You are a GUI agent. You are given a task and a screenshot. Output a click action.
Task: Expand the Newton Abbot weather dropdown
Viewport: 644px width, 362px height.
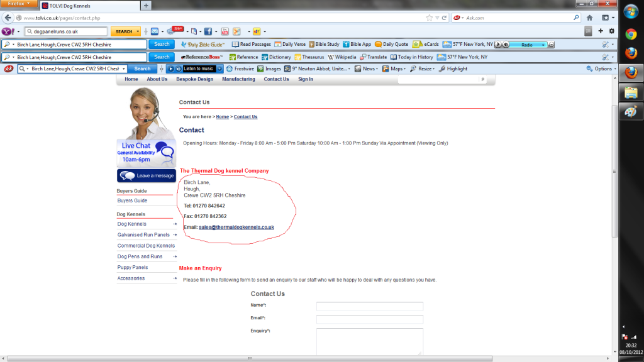click(x=349, y=69)
